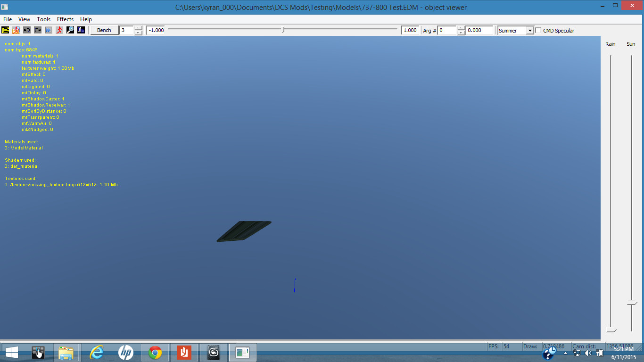Click the volume speaker tray icon
This screenshot has height=362, width=644.
click(x=588, y=353)
